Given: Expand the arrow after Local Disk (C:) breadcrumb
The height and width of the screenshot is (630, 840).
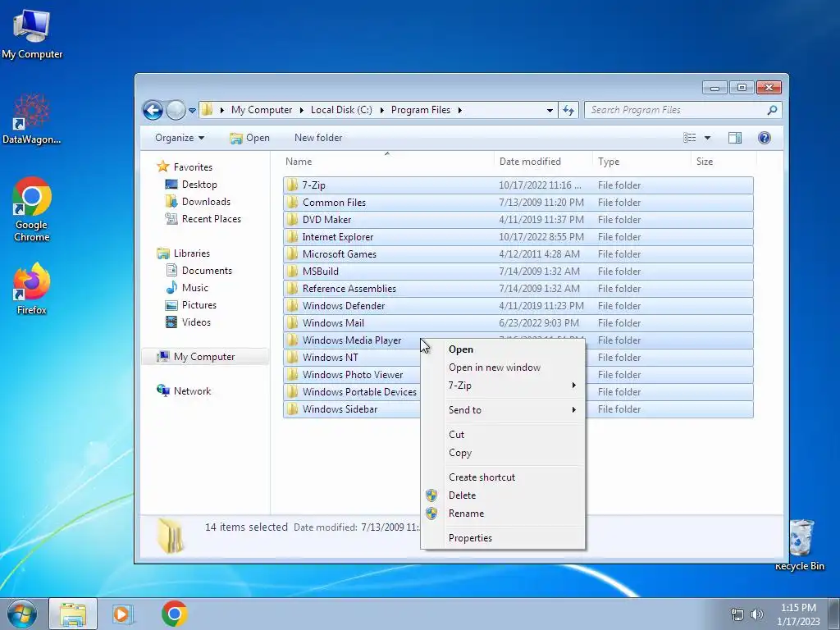Looking at the screenshot, I should (x=382, y=111).
